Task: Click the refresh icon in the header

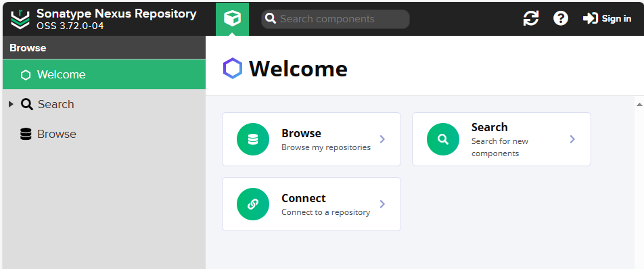Action: pyautogui.click(x=530, y=18)
